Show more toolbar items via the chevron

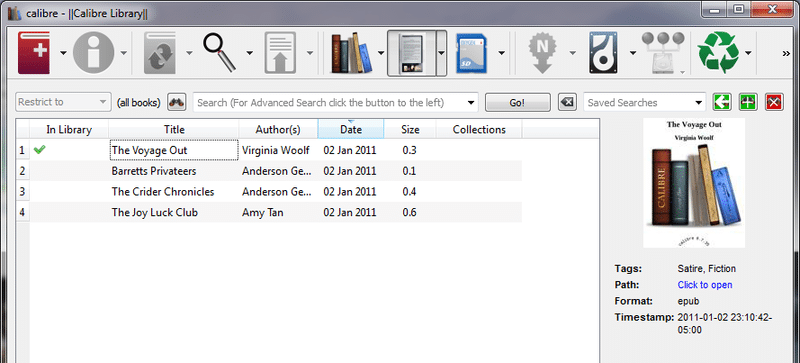[x=787, y=54]
